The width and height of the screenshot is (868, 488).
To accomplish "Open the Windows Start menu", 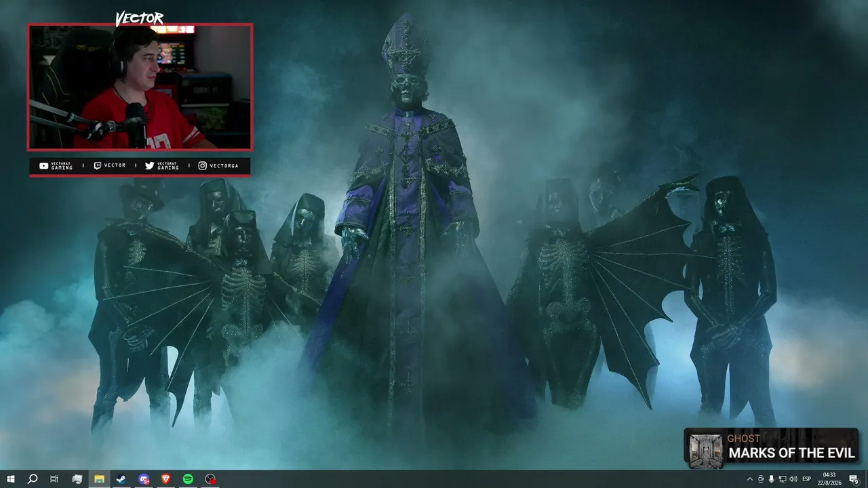I will pyautogui.click(x=10, y=479).
